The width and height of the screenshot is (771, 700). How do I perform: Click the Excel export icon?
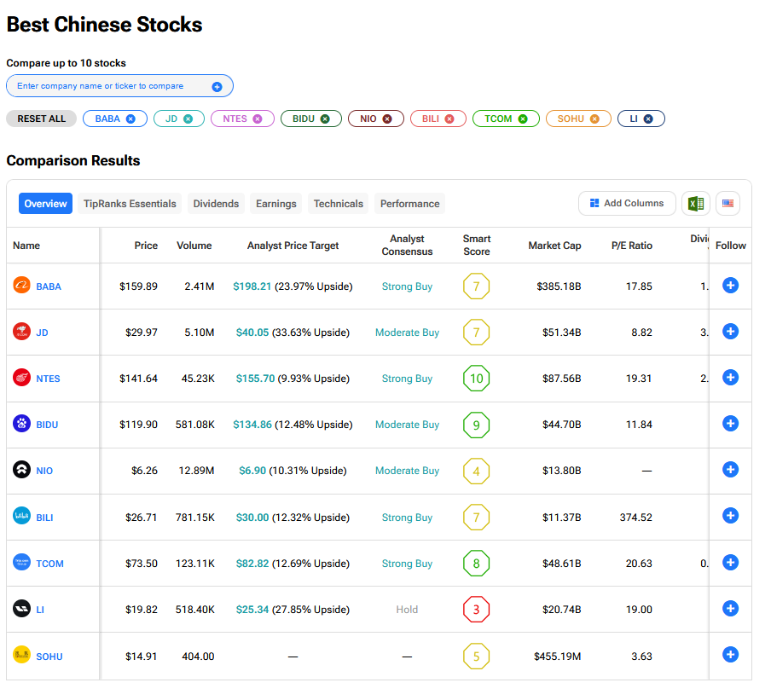[696, 204]
